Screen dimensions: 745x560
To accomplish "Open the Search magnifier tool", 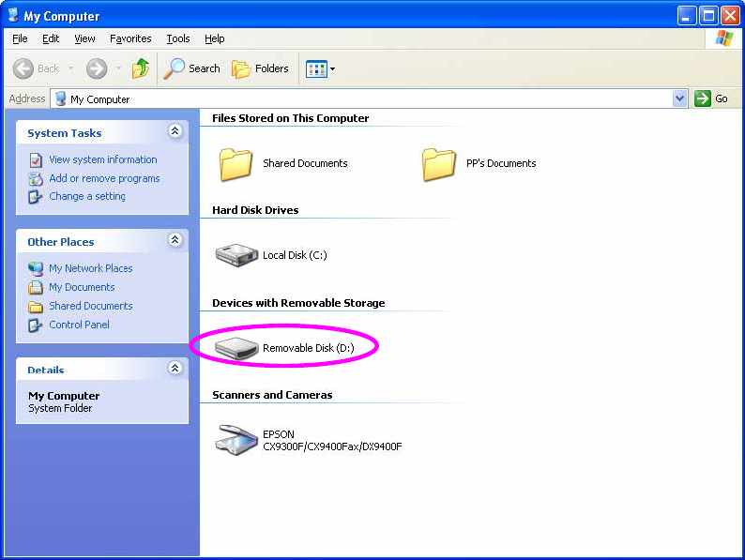I will (192, 68).
